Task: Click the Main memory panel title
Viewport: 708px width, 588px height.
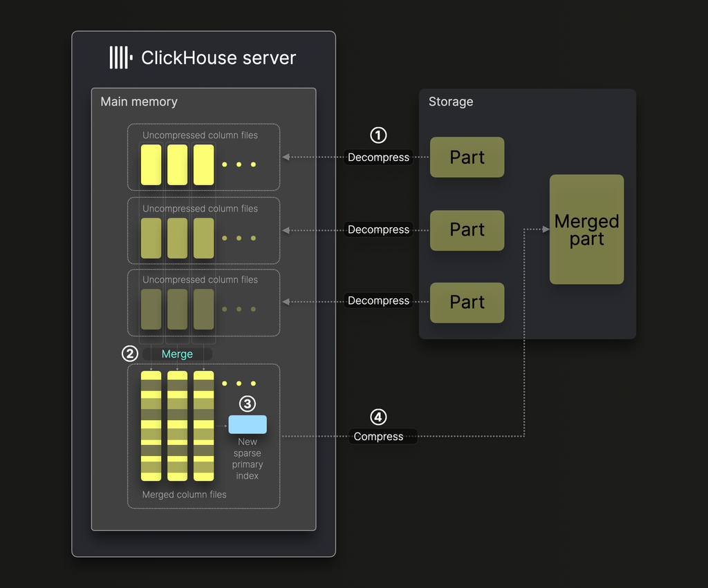Action: (x=139, y=102)
